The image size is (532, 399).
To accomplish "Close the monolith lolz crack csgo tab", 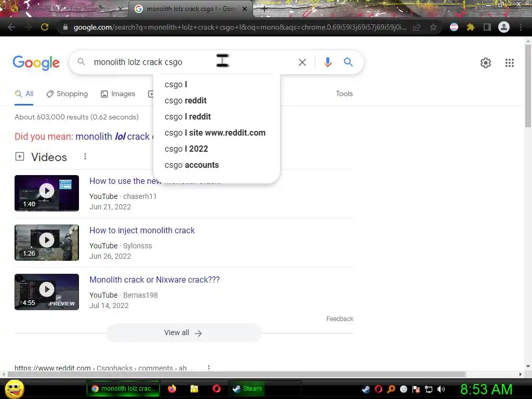I will tap(245, 9).
